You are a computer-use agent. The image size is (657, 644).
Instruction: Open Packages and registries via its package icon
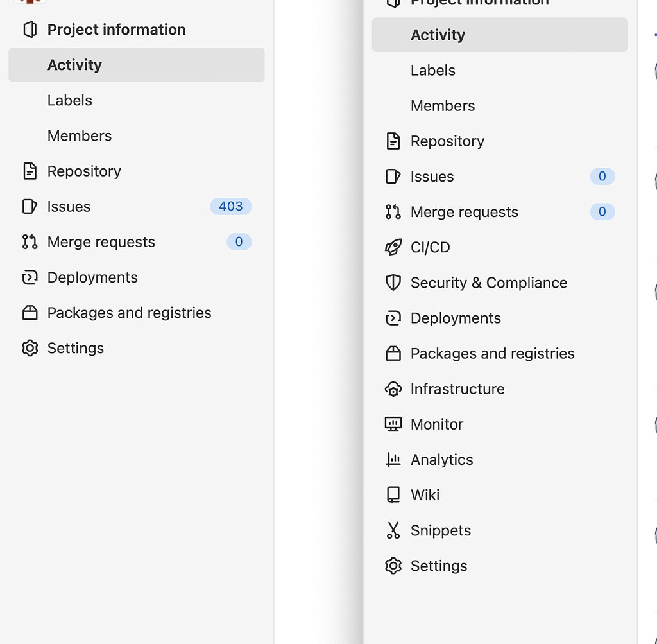tap(393, 353)
